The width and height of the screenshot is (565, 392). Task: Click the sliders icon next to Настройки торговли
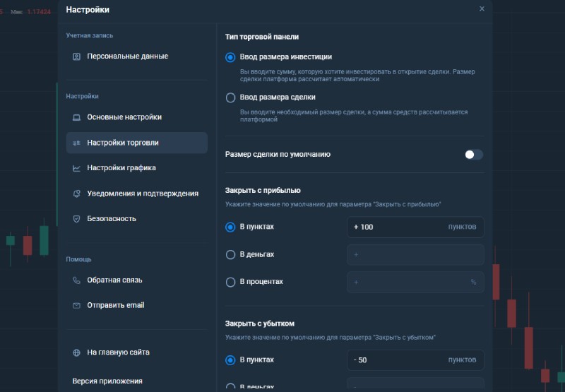coord(76,143)
